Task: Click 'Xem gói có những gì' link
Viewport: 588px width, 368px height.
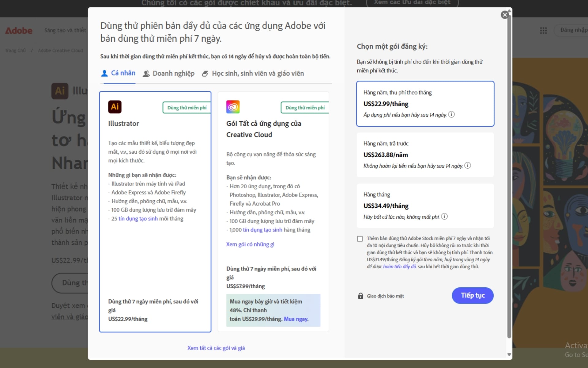Action: pyautogui.click(x=250, y=244)
